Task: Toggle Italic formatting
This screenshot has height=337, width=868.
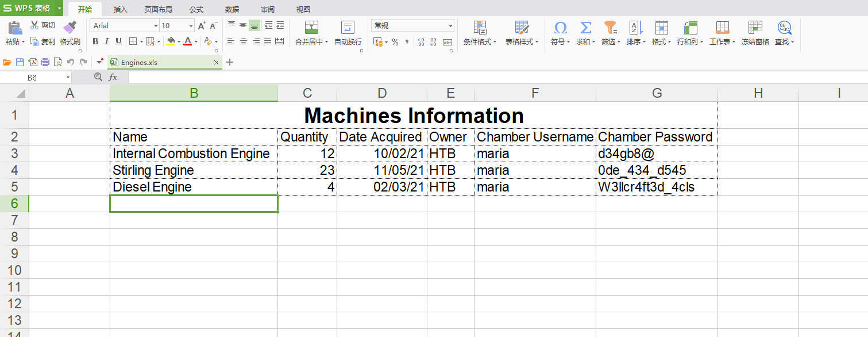Action: click(107, 41)
